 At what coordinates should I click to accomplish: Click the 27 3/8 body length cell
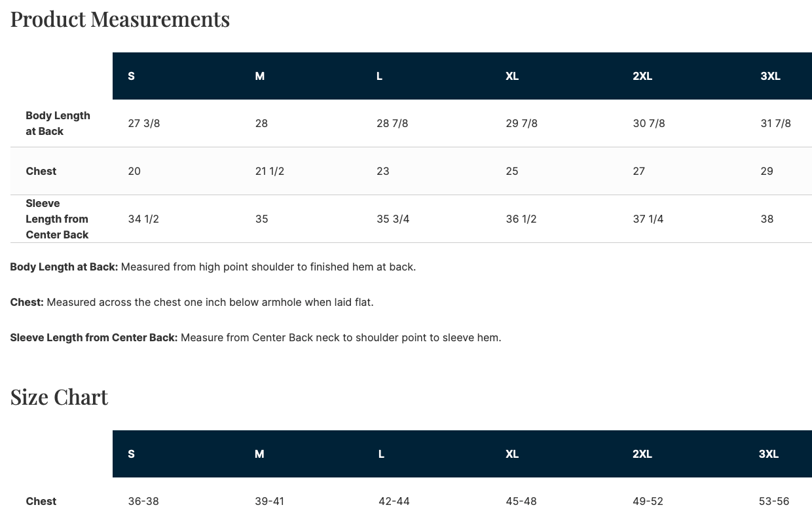point(144,123)
